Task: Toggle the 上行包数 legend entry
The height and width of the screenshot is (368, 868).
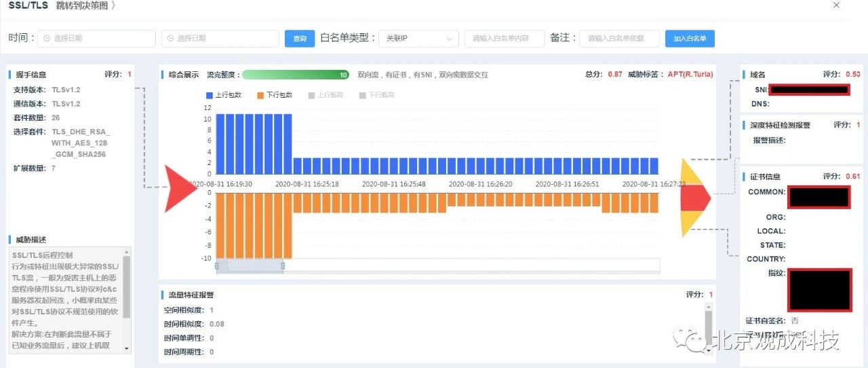Action: coord(223,95)
